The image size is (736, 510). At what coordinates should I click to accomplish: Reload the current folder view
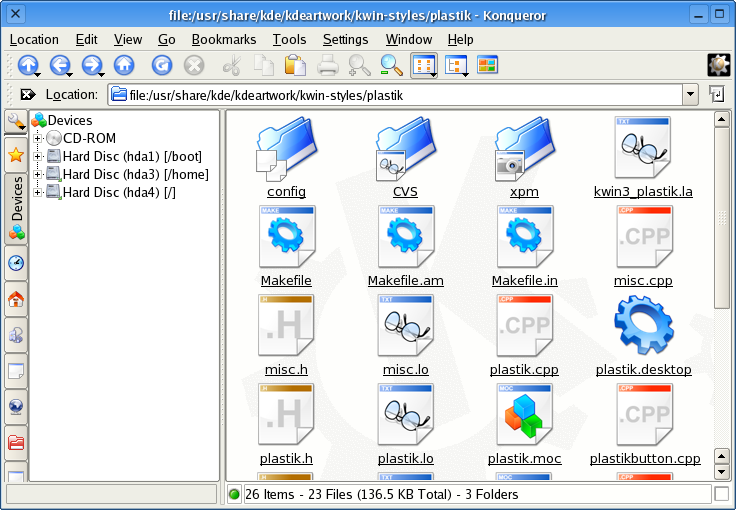point(161,66)
